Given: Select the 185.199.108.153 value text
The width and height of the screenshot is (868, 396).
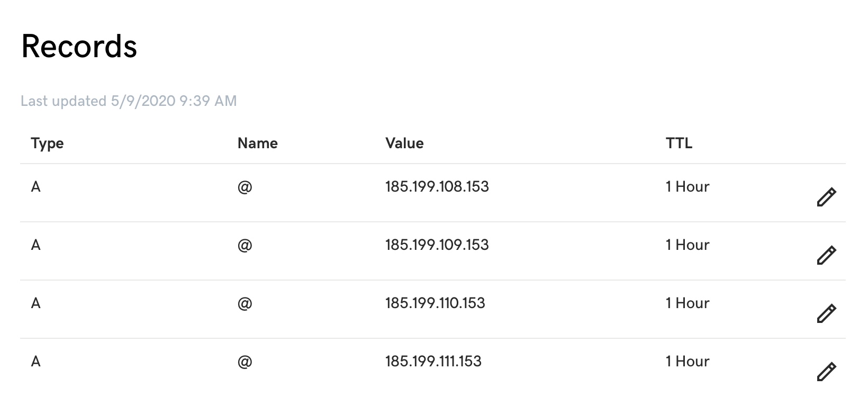Looking at the screenshot, I should click(x=437, y=186).
